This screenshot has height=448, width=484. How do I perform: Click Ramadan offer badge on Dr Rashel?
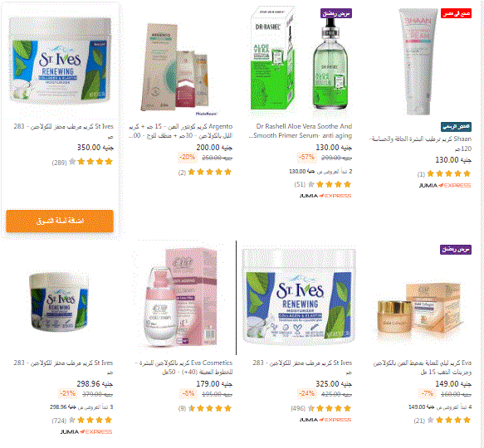[x=336, y=13]
